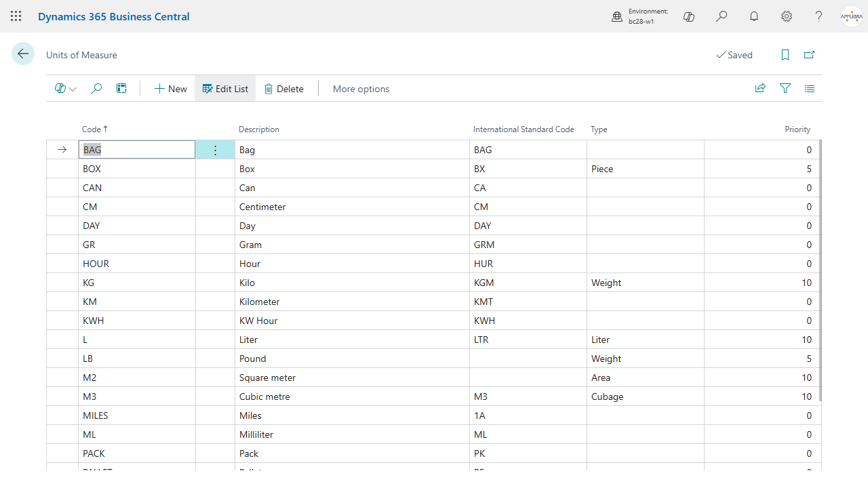Open the app launcher waffle menu
This screenshot has height=488, width=868.
(16, 16)
